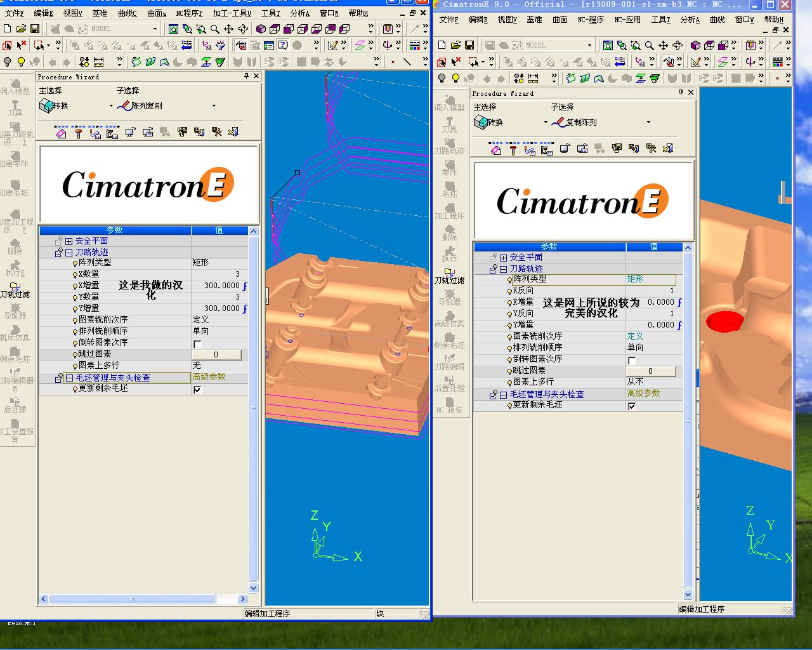Open 文件F menu in left window

click(x=14, y=13)
